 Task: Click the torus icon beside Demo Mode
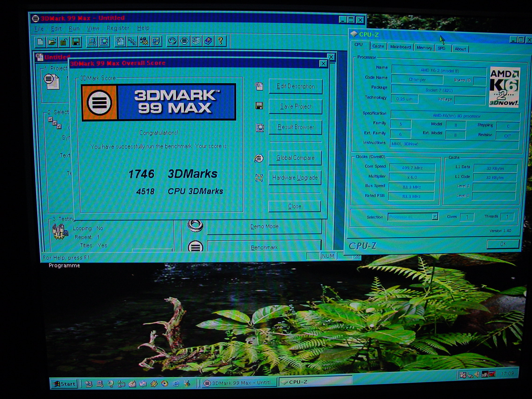coord(195,226)
